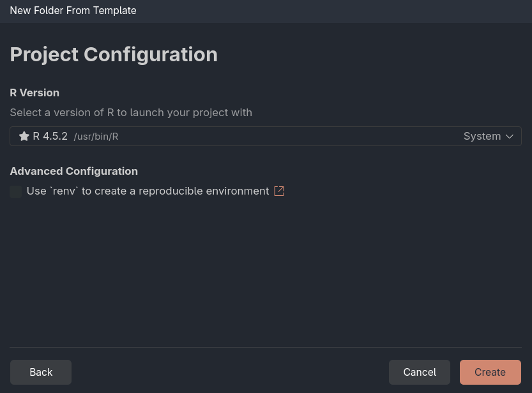Click the "R 4.5.2" version text
This screenshot has height=393, width=532.
pos(50,136)
